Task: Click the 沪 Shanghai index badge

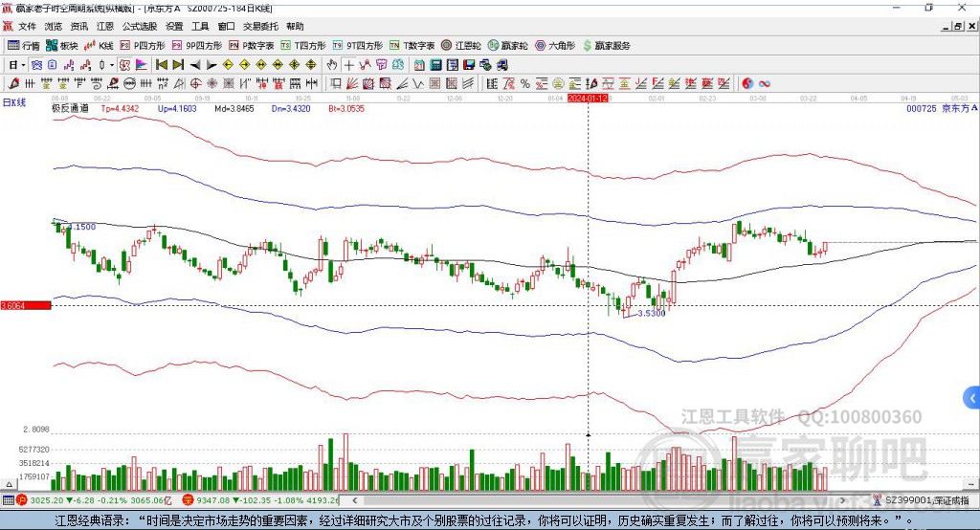Action: (x=23, y=500)
